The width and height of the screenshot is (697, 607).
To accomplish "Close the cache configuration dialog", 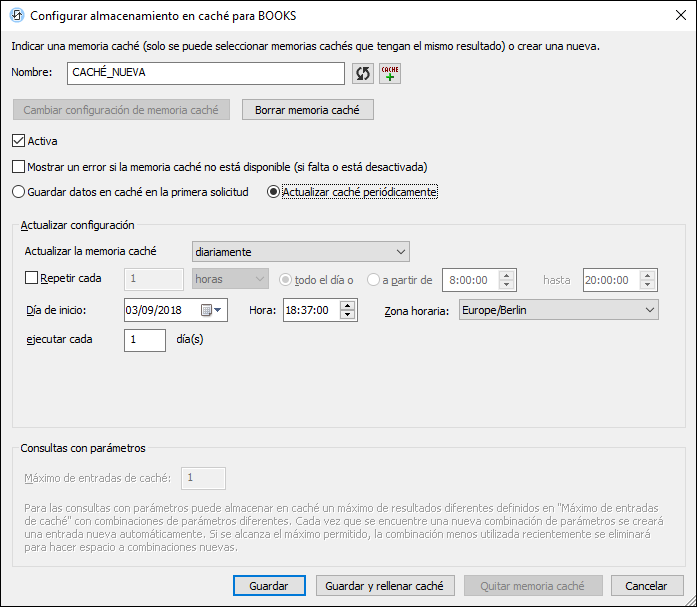I will [675, 16].
